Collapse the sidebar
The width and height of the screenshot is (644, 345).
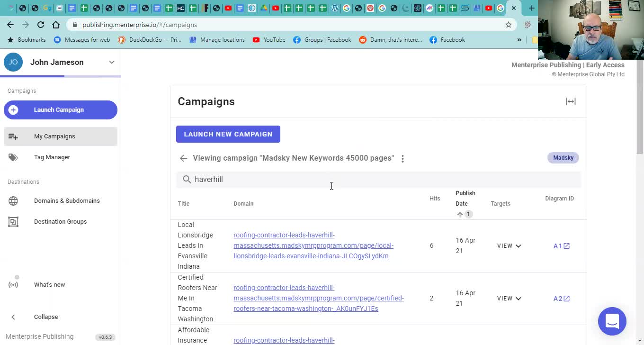[61, 317]
